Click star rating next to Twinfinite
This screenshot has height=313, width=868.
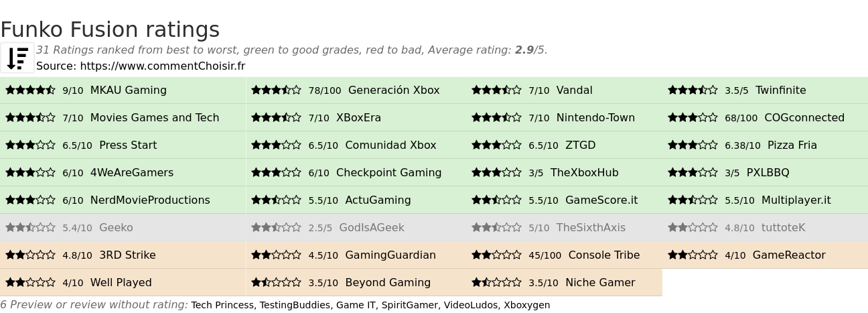[693, 90]
